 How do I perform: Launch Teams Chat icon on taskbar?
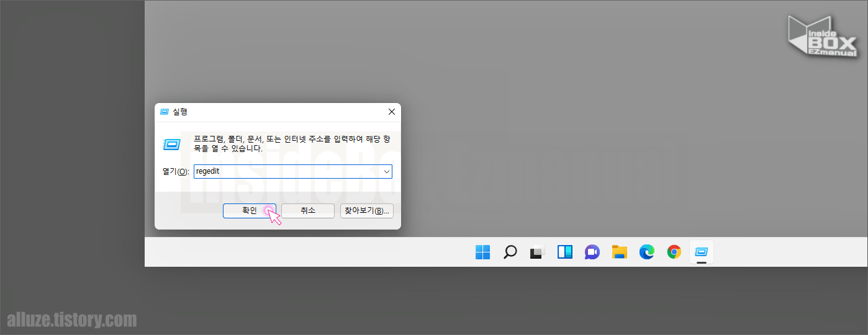[x=592, y=252]
